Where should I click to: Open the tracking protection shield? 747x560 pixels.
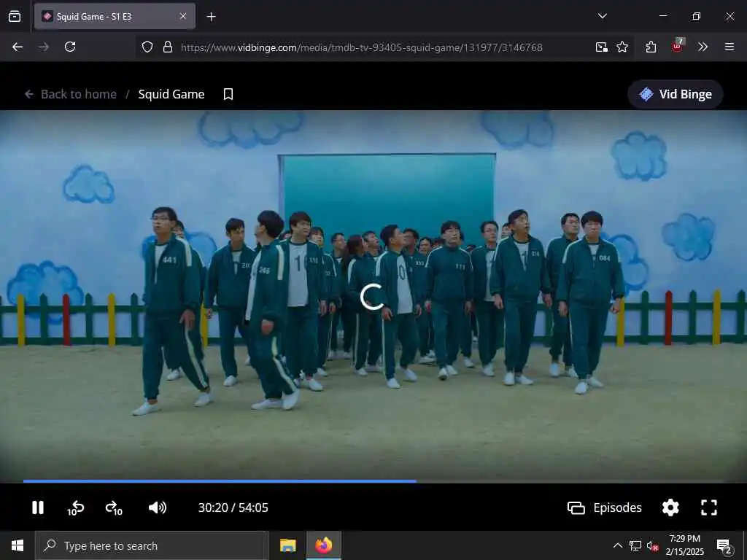[x=147, y=47]
